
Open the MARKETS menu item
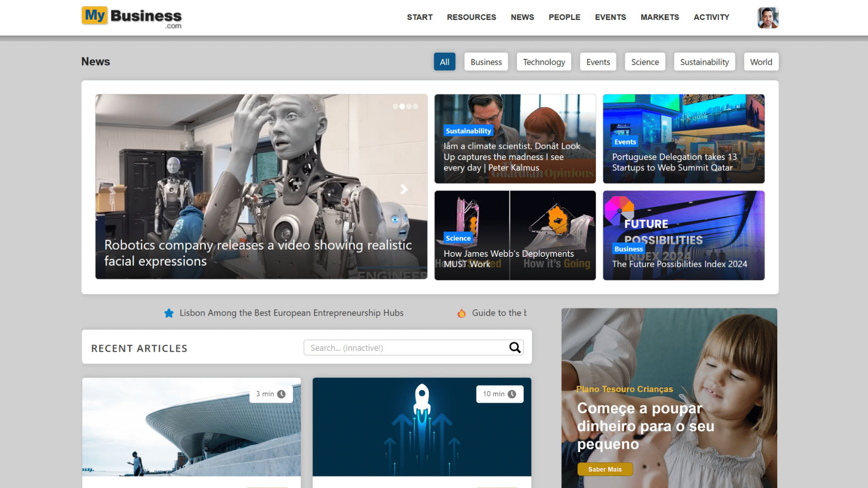point(660,17)
